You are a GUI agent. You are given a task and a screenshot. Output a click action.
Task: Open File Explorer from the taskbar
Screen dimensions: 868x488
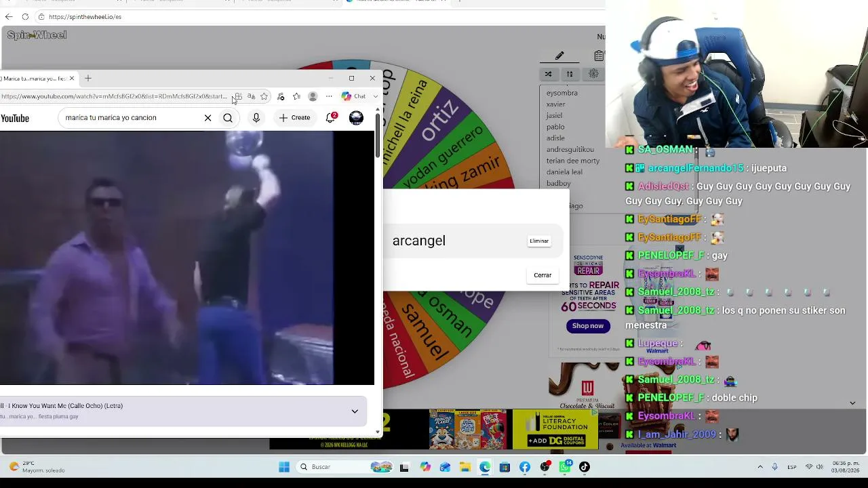465,467
